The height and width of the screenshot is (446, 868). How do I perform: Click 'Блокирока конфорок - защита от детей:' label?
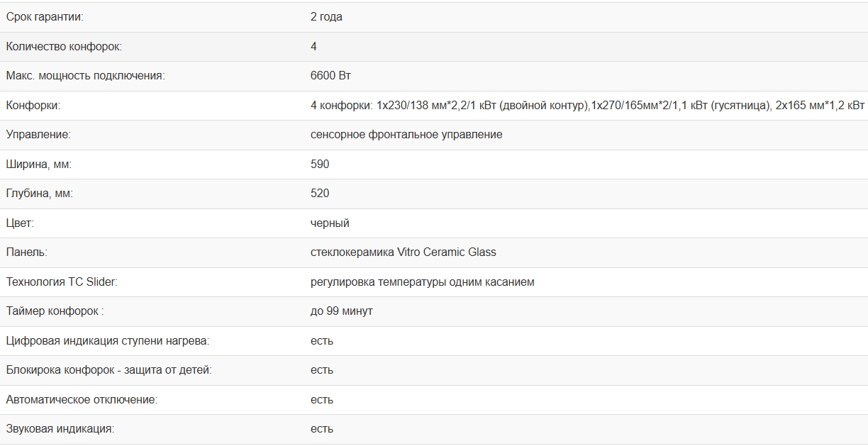pyautogui.click(x=108, y=370)
